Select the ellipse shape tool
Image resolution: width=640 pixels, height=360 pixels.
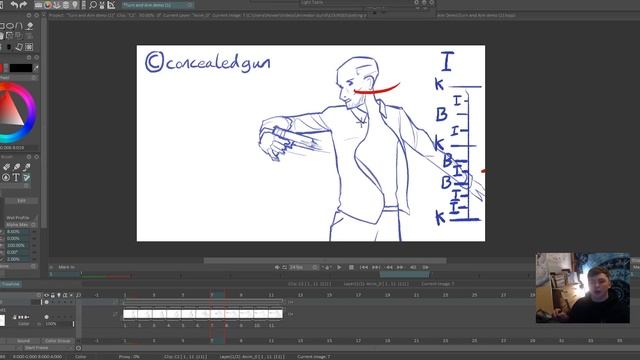[x=9, y=26]
